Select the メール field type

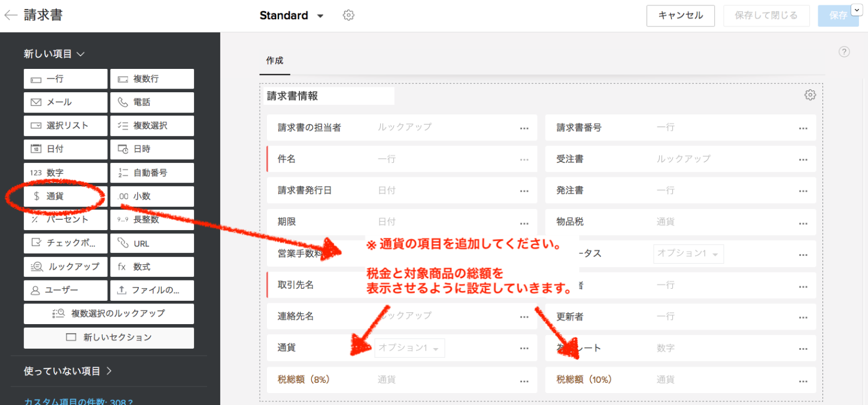click(66, 102)
